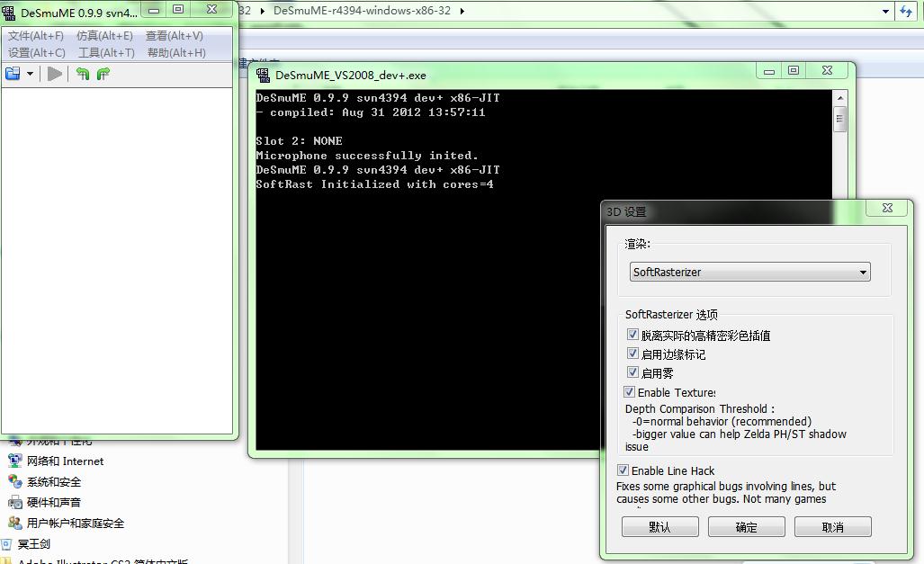924x564 pixels.
Task: Open the 仿真(Alt+E) menu
Action: click(x=105, y=36)
